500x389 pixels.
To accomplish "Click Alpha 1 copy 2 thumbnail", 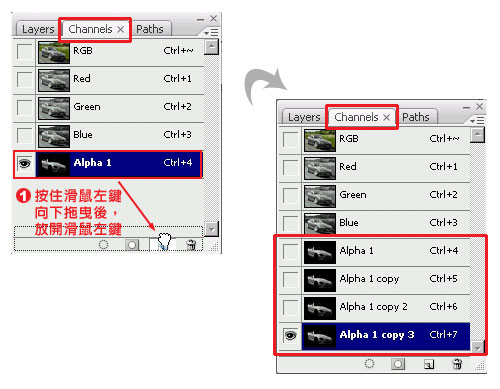I will pyautogui.click(x=320, y=308).
